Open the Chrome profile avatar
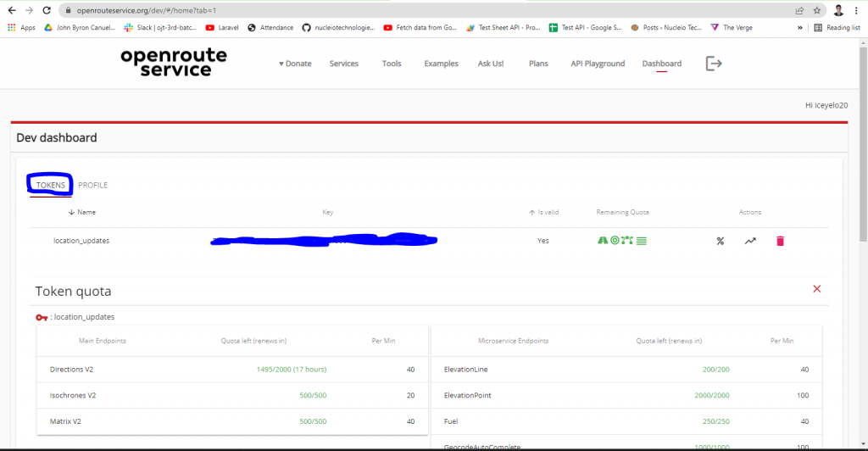This screenshot has height=451, width=868. [x=838, y=10]
